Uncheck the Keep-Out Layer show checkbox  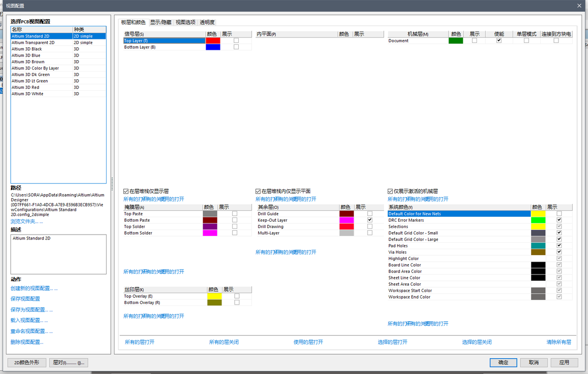tap(370, 220)
